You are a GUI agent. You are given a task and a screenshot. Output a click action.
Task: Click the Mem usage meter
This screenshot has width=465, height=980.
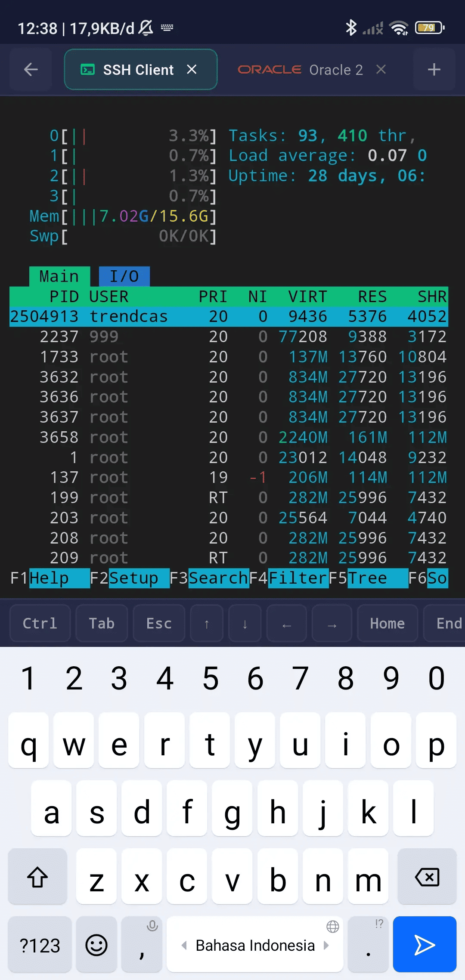[x=123, y=216]
